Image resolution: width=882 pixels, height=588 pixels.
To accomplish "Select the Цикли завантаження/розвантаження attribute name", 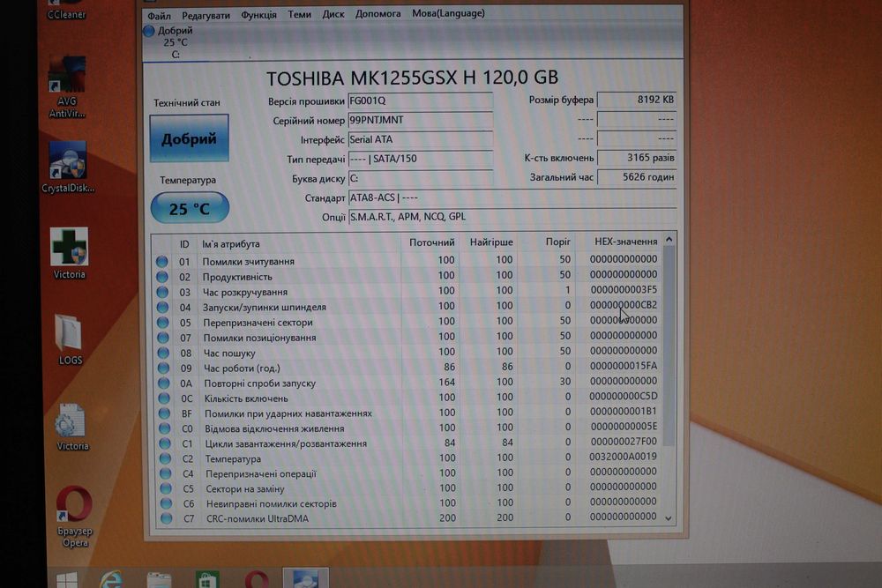I will 286,443.
